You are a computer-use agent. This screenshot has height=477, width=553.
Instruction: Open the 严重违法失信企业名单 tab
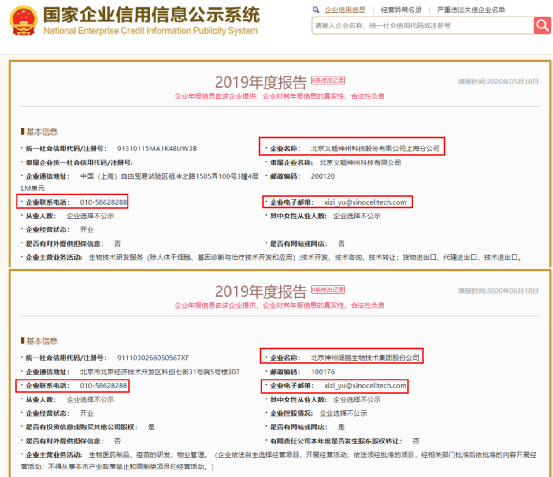pos(471,10)
